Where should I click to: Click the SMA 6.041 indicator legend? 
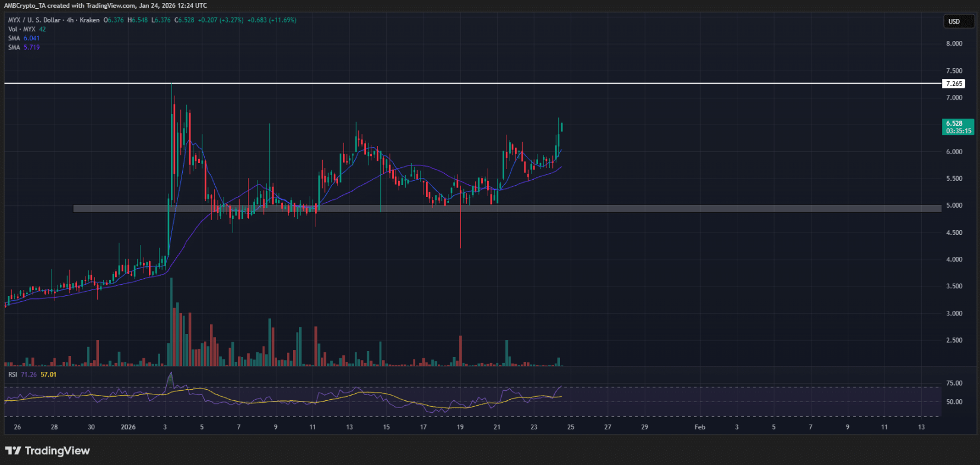pos(24,38)
